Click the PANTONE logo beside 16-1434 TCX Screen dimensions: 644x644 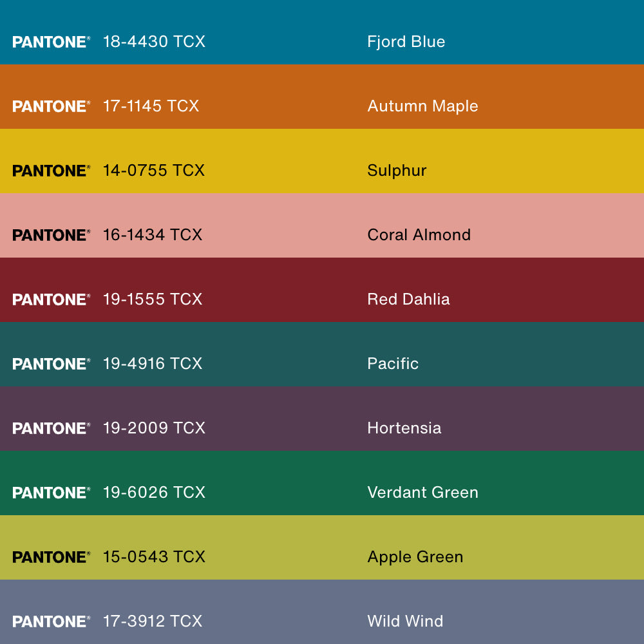[51, 235]
